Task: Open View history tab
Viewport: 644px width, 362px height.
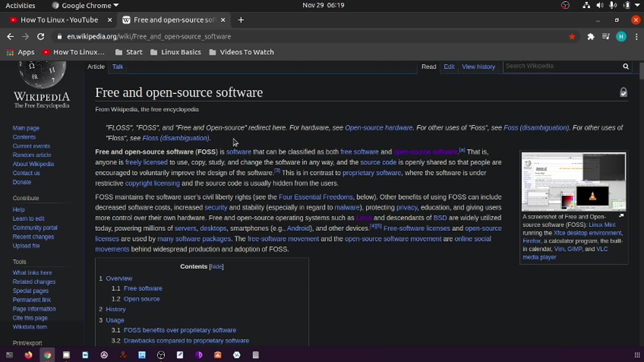Action: [x=478, y=66]
